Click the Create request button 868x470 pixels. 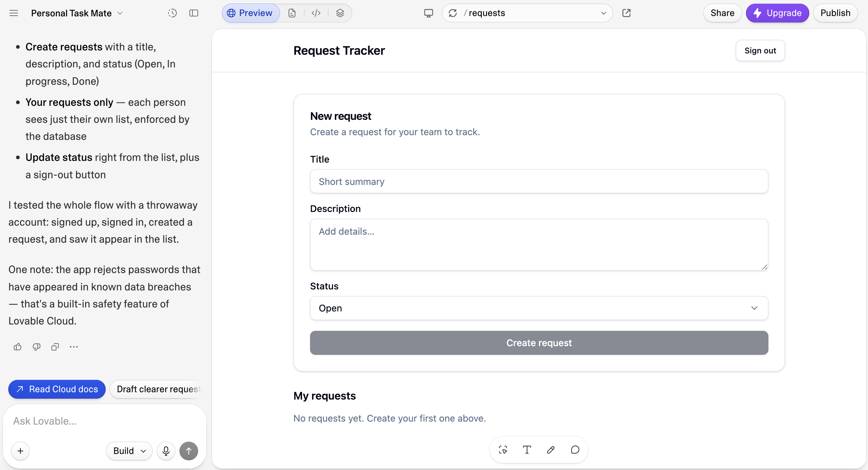coord(539,343)
